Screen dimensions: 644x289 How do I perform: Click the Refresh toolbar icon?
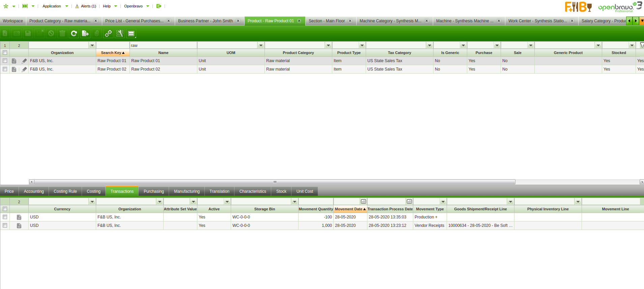[x=74, y=33]
